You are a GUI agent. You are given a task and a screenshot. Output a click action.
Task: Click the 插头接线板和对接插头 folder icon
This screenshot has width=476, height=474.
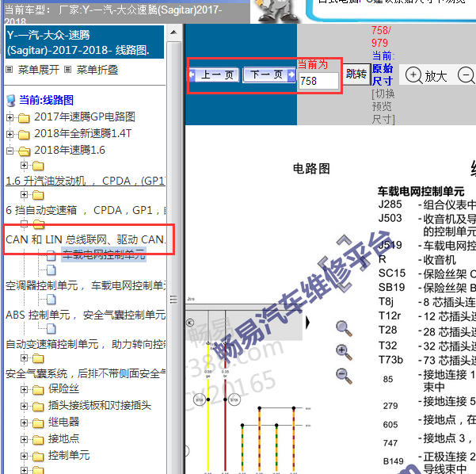pos(38,407)
